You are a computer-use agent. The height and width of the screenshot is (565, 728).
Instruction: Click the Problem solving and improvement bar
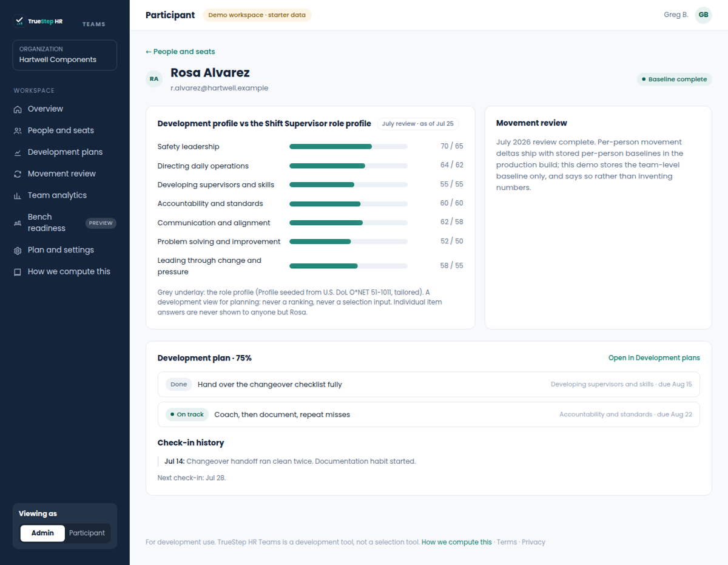[348, 242]
